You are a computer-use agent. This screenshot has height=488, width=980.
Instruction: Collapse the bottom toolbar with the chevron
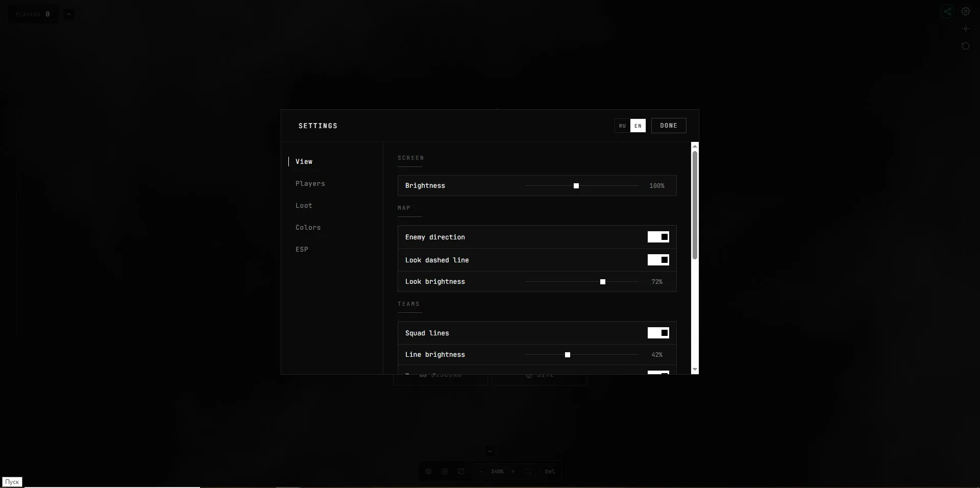[x=489, y=451]
